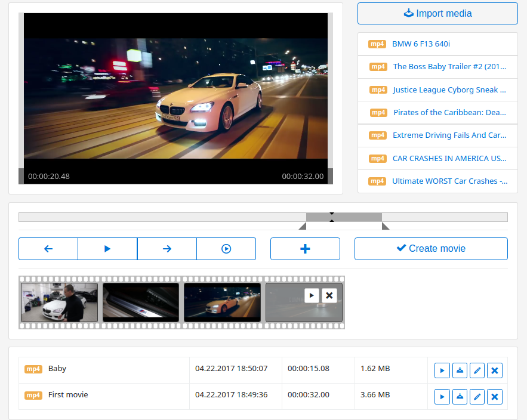Viewport: 527px width, 420px height.
Task: Select the first filmstrip clip thumbnail
Action: (59, 302)
